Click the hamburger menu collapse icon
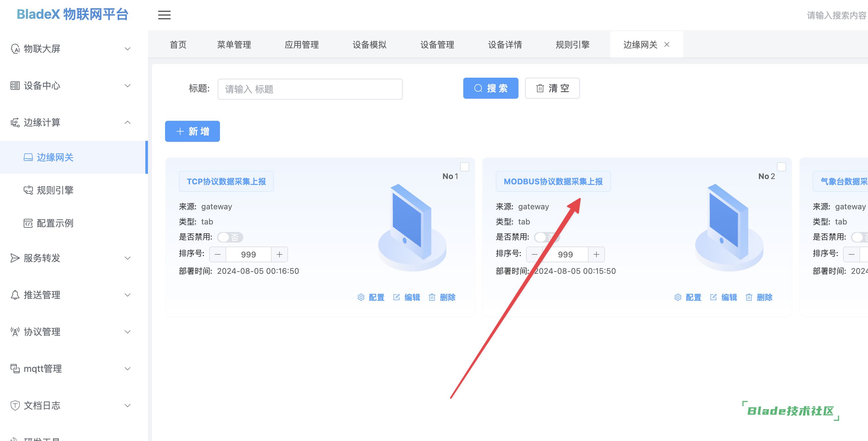 click(164, 15)
